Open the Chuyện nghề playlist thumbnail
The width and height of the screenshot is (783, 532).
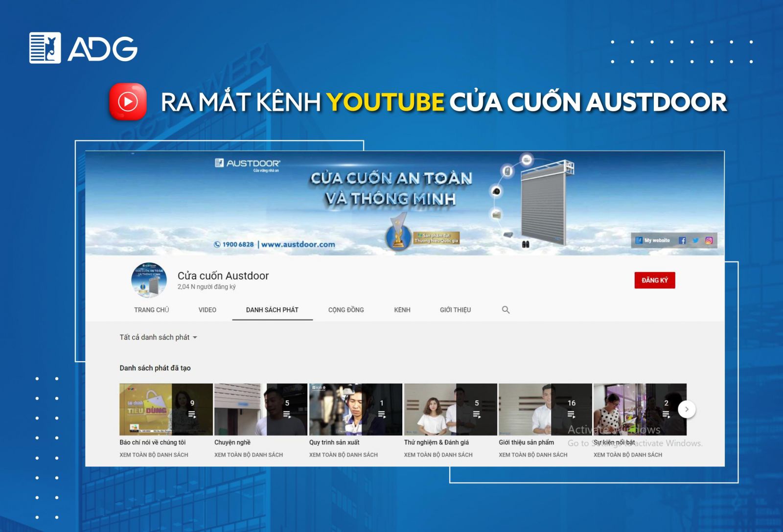click(x=261, y=409)
